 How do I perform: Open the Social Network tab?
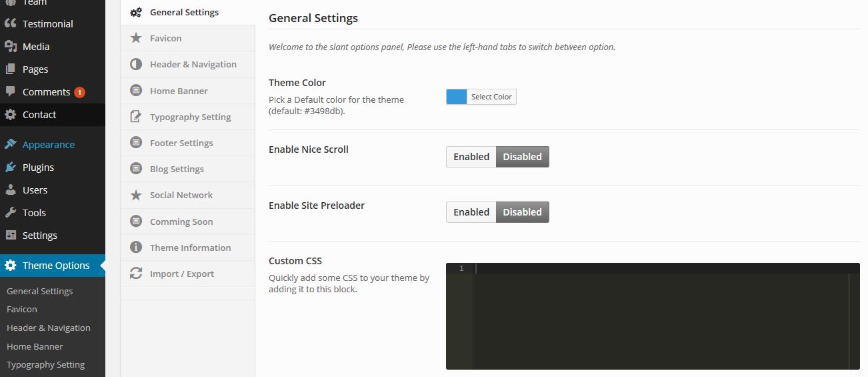click(x=181, y=195)
